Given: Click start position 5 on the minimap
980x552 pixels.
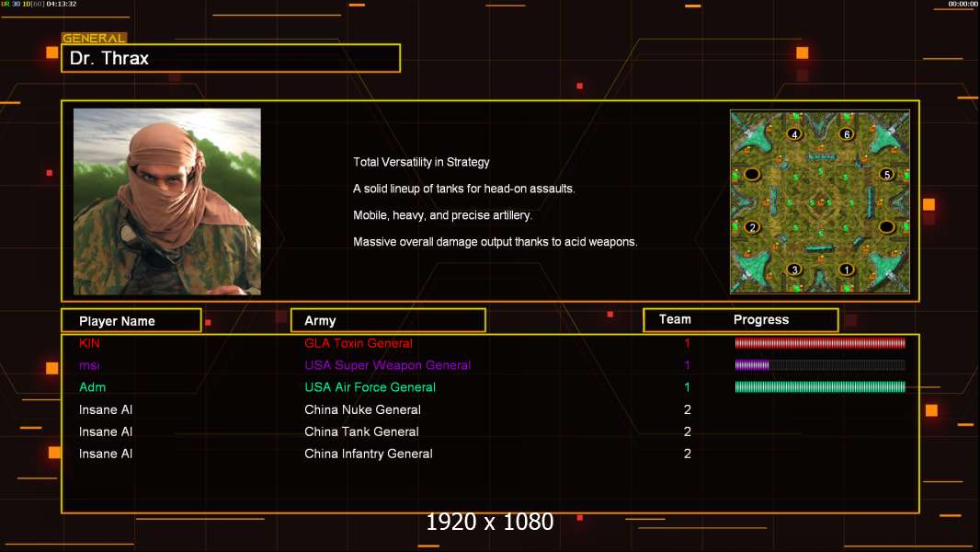Looking at the screenshot, I should (886, 175).
